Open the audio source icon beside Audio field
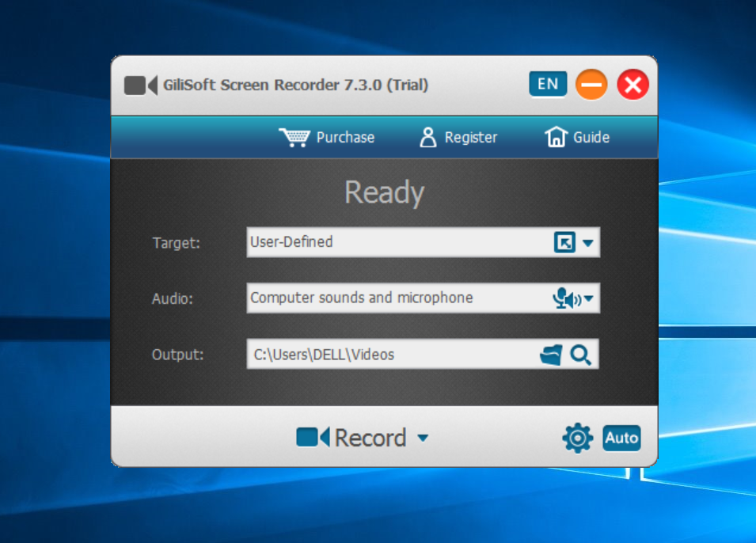This screenshot has width=756, height=543. pos(567,298)
